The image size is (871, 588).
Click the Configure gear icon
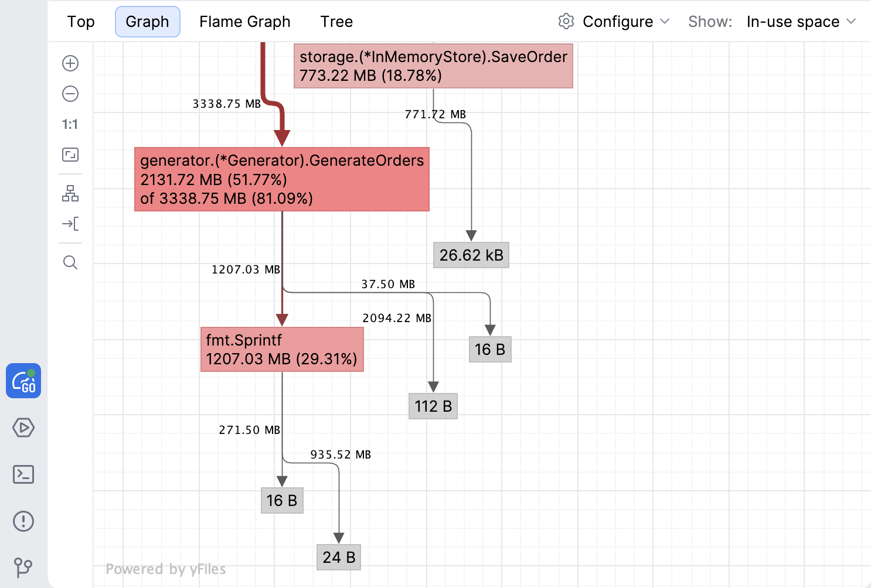click(566, 22)
